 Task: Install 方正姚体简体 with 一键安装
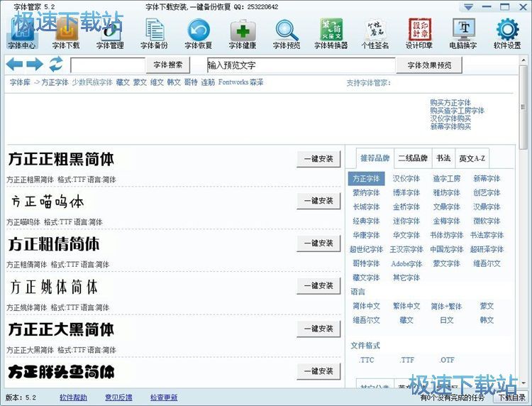point(318,286)
